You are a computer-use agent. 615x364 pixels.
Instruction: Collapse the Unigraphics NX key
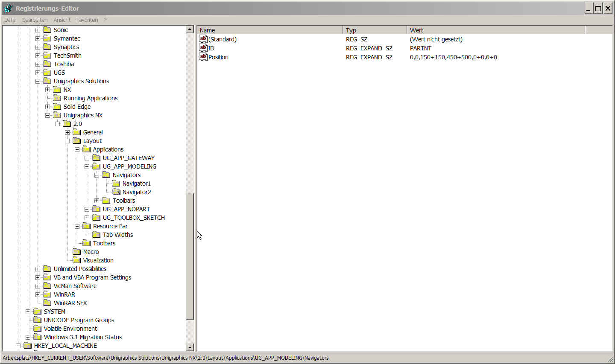point(47,115)
